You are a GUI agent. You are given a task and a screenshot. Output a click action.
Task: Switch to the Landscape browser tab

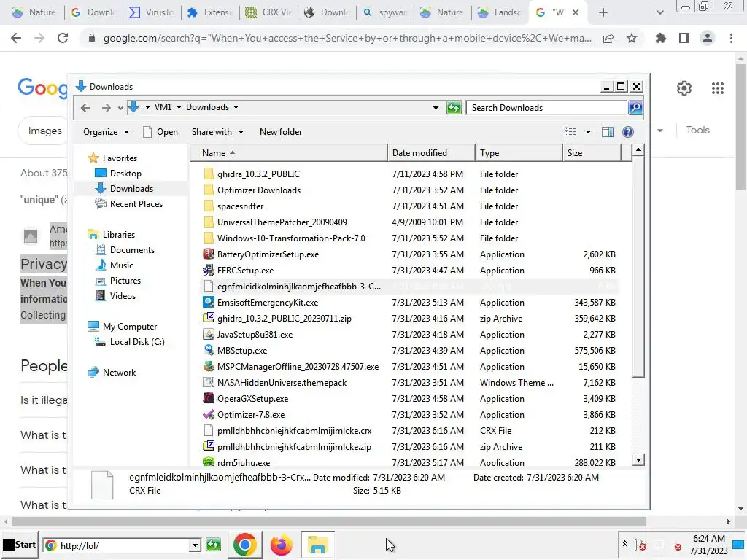pos(500,12)
